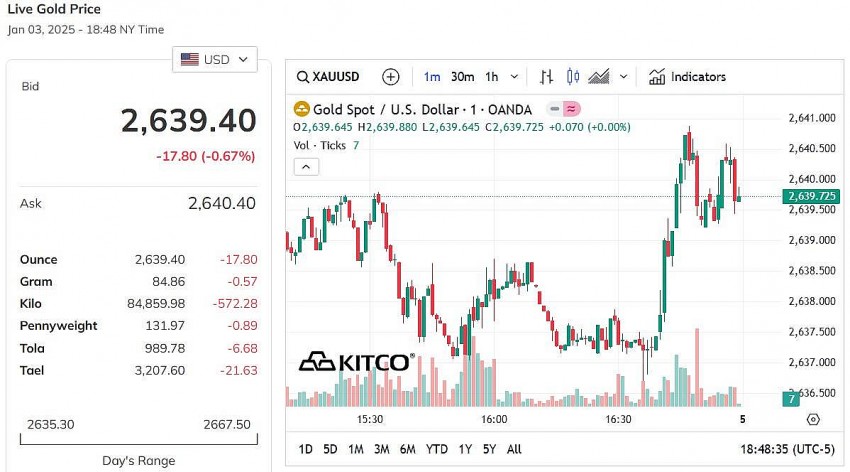Set the date range to 1D
This screenshot has width=850, height=472.
pos(305,449)
